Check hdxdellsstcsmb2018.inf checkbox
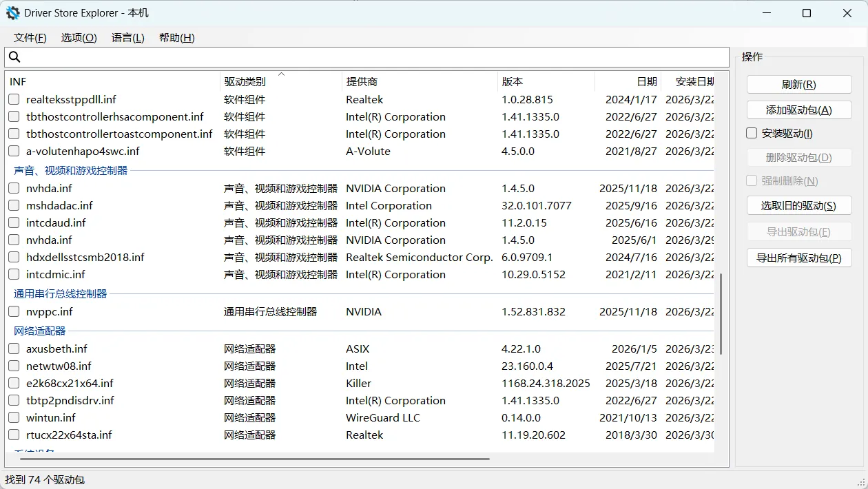The height and width of the screenshot is (489, 868). pyautogui.click(x=14, y=258)
